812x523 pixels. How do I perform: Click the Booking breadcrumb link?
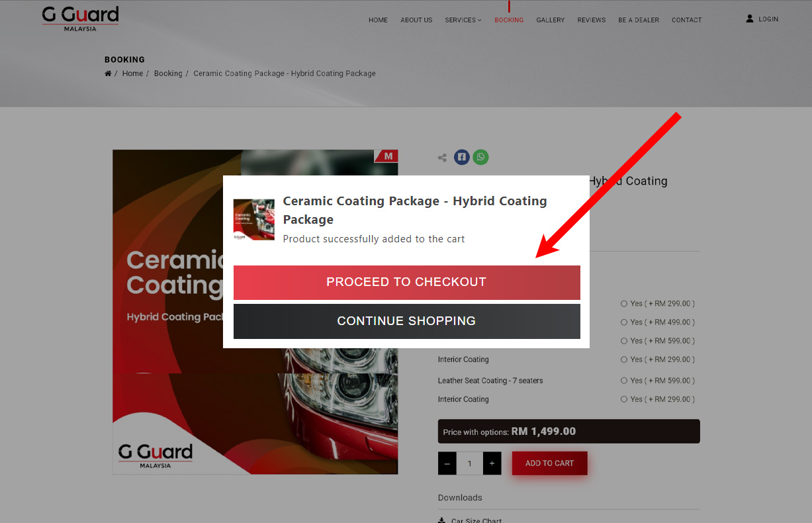(168, 73)
